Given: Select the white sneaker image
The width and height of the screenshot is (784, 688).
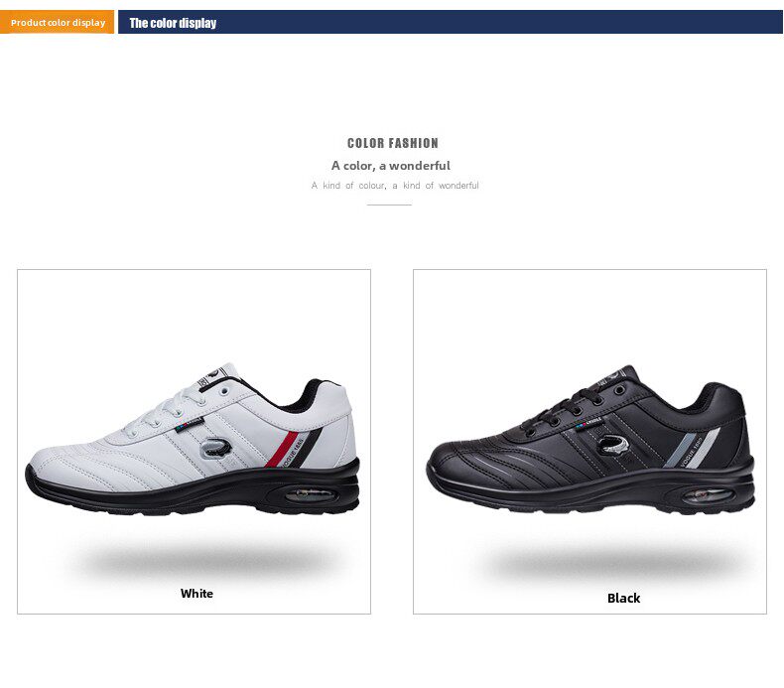Looking at the screenshot, I should point(193,440).
